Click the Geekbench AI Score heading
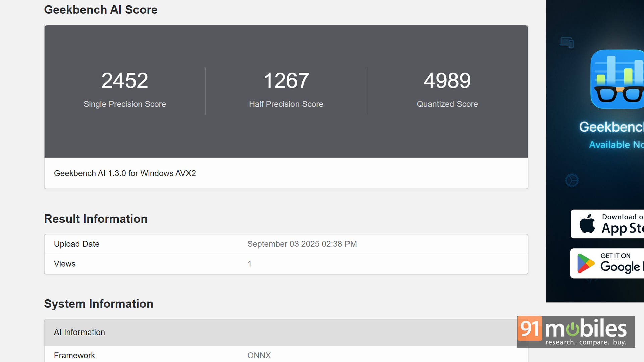644x362 pixels. [101, 10]
